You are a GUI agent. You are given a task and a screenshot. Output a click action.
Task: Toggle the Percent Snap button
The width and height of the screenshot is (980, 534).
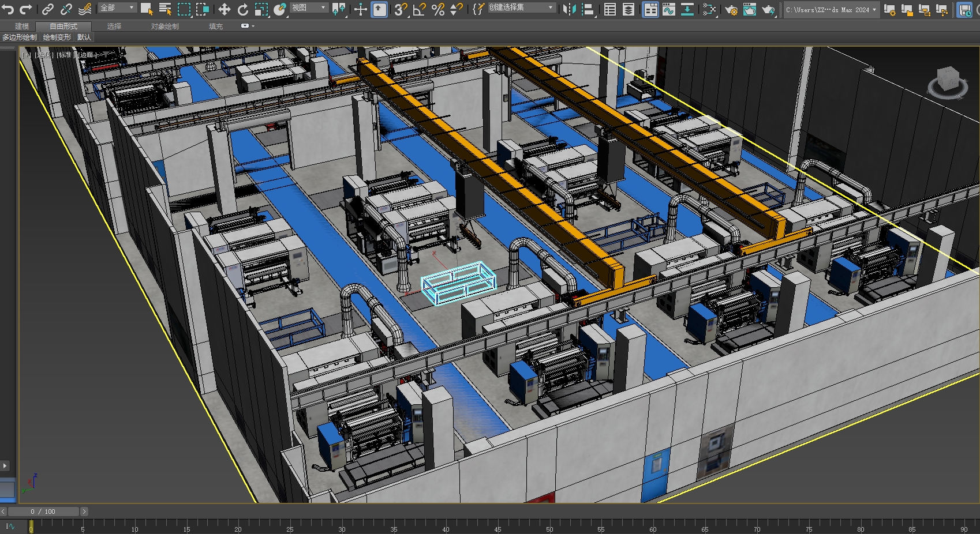438,9
